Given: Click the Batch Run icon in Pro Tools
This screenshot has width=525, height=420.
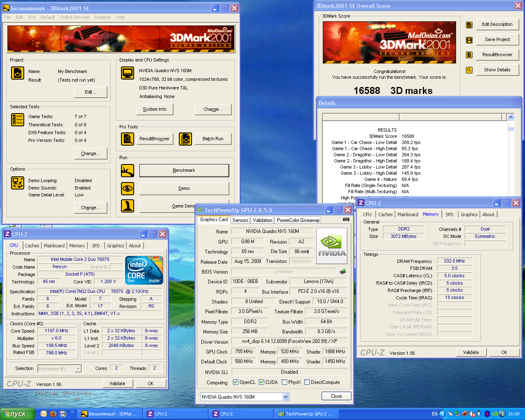Looking at the screenshot, I should coord(185,139).
